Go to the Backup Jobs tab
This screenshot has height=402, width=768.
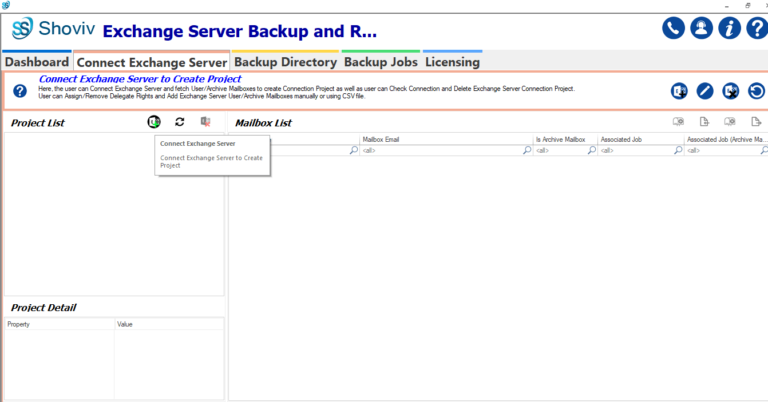tap(381, 62)
